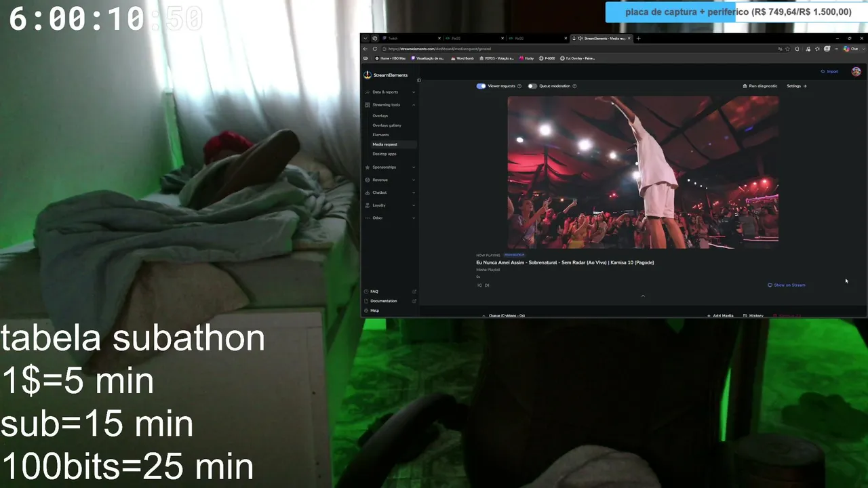Open media request Settings
The height and width of the screenshot is (488, 868).
click(x=797, y=86)
